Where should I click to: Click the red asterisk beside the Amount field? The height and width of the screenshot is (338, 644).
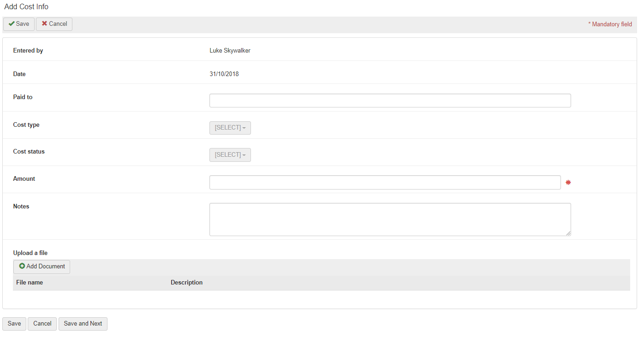[568, 183]
